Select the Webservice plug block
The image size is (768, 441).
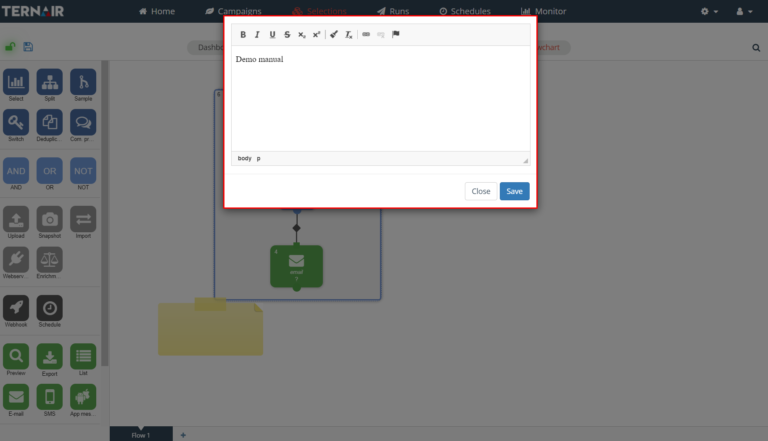click(16, 259)
